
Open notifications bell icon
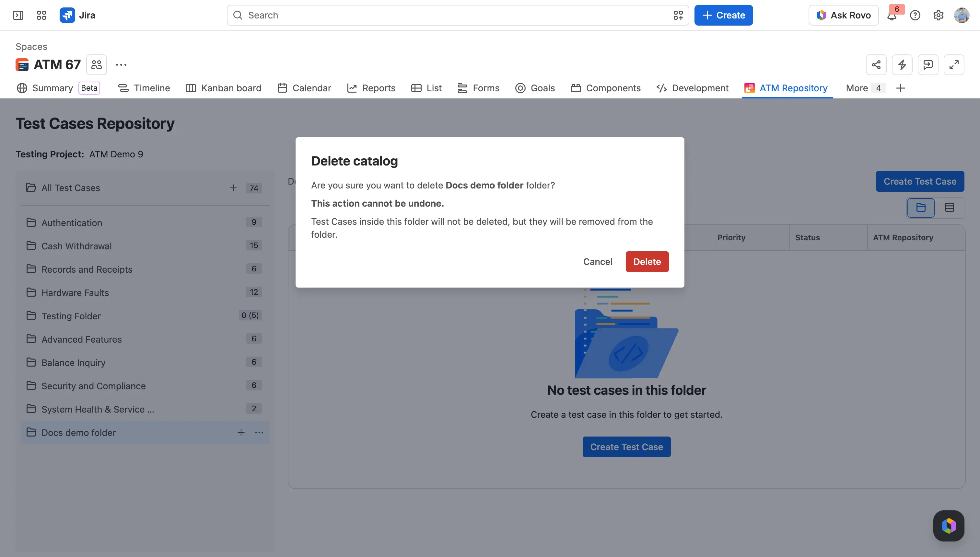(892, 15)
